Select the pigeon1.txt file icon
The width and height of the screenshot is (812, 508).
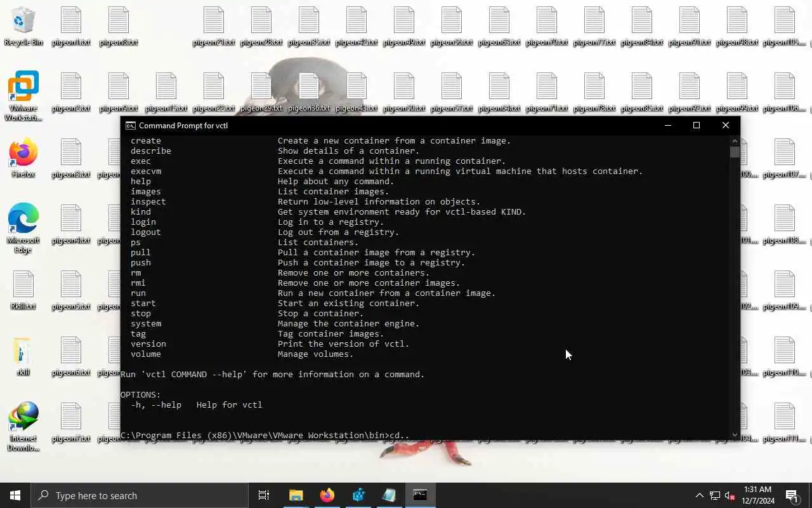pos(71,27)
